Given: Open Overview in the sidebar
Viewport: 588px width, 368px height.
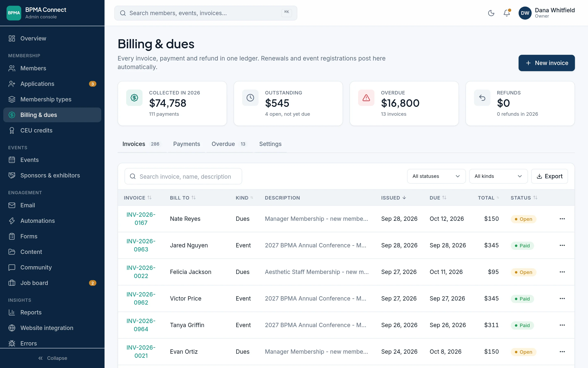Looking at the screenshot, I should (x=52, y=38).
